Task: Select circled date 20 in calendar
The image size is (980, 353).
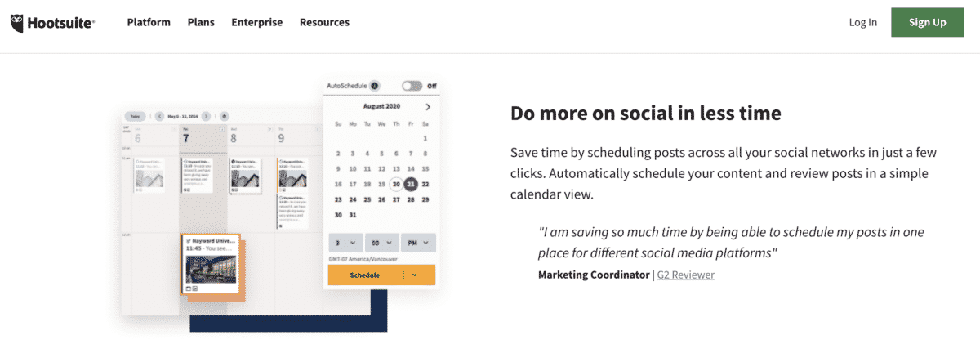Action: [396, 184]
